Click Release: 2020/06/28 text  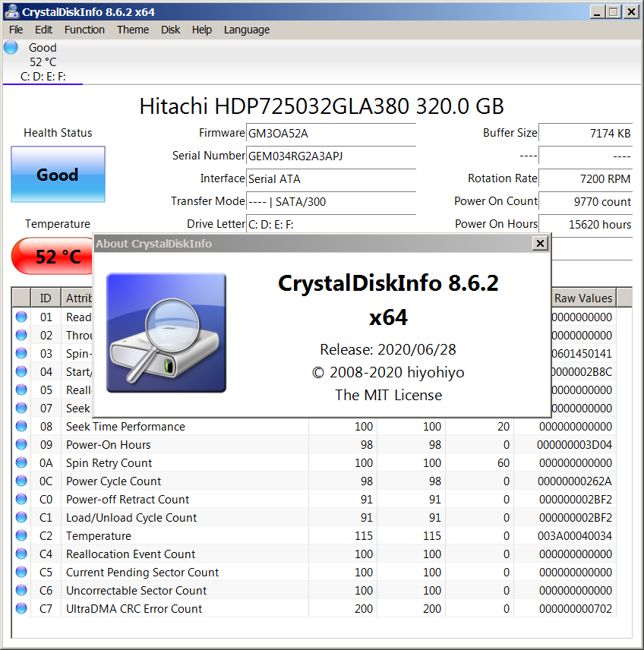pos(388,349)
